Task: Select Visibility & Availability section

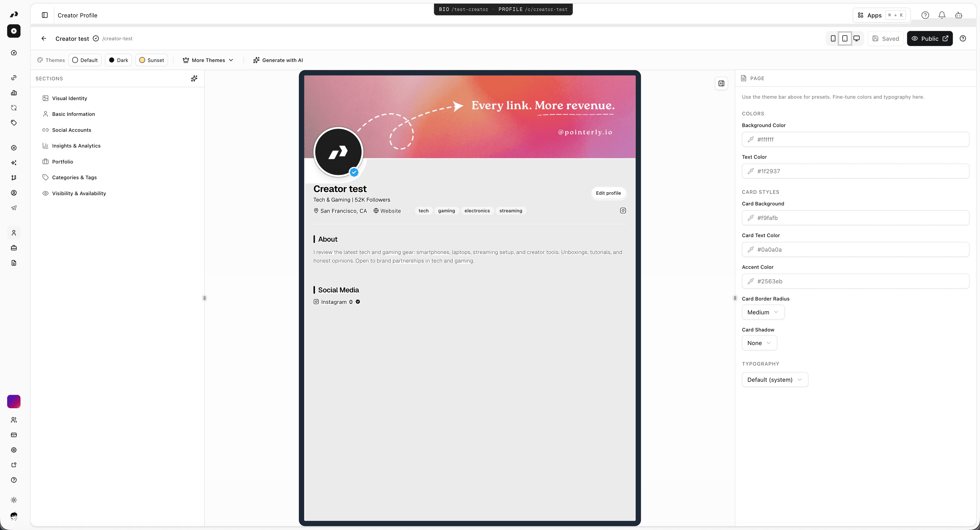Action: click(79, 193)
